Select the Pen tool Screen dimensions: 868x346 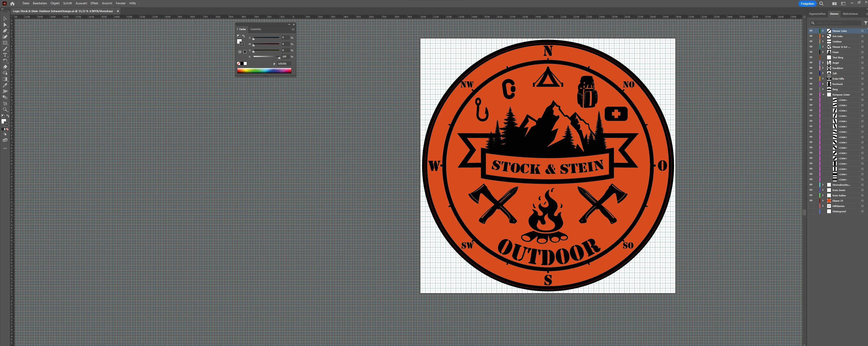click(5, 31)
